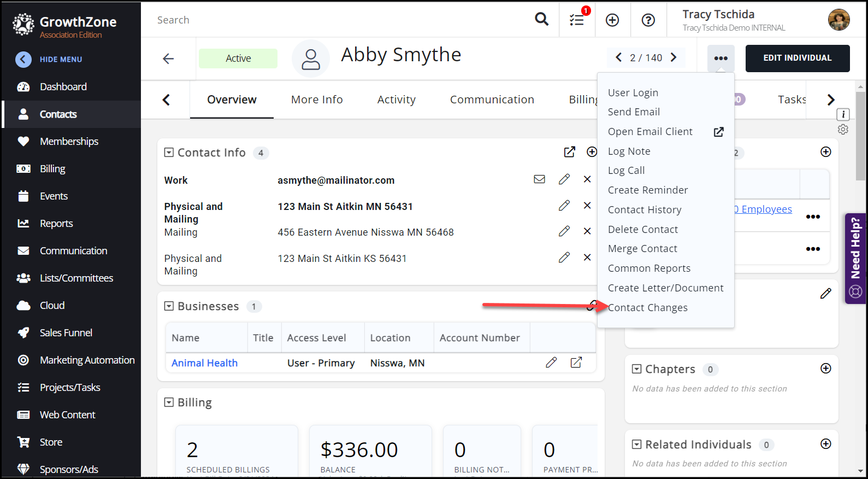Click the envelope icon beside work email

click(x=539, y=179)
